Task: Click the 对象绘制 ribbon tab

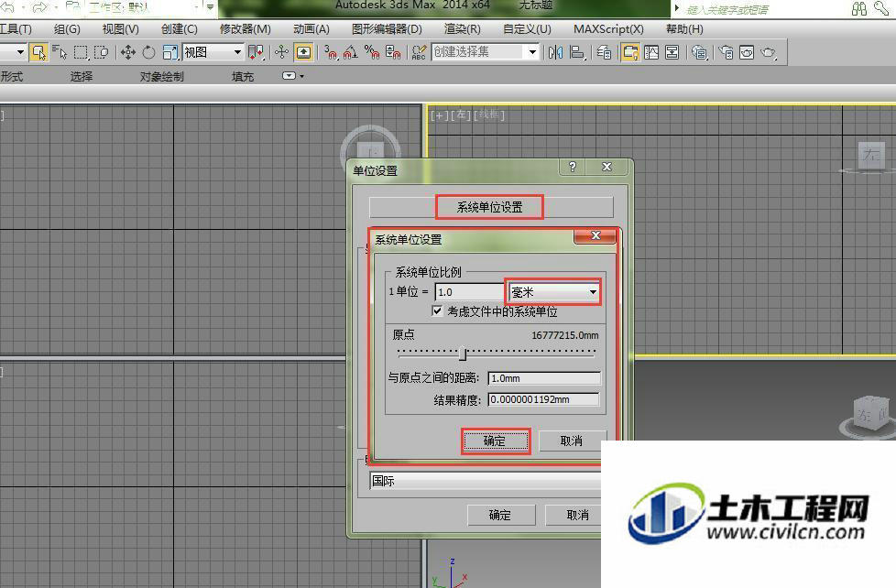Action: pos(162,77)
